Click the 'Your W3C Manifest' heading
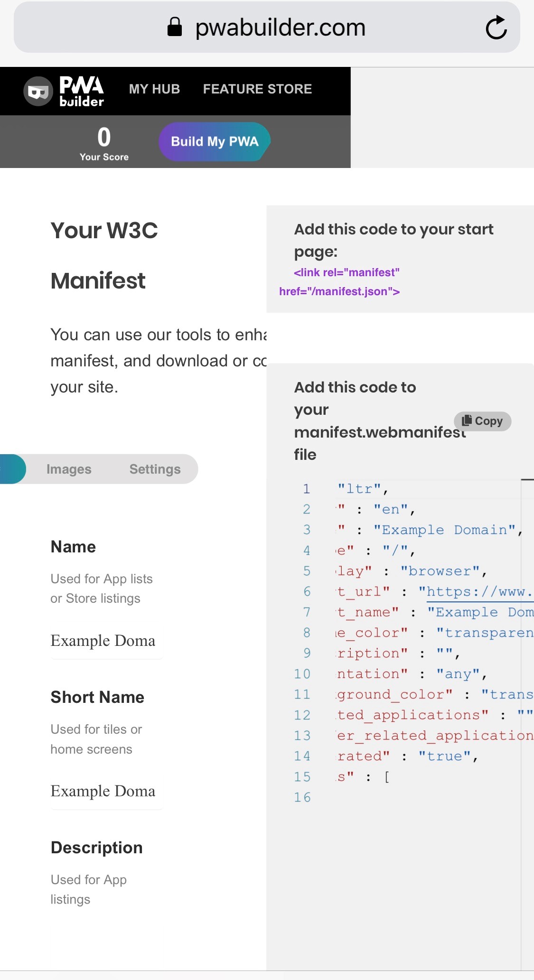Image resolution: width=534 pixels, height=980 pixels. click(x=104, y=255)
